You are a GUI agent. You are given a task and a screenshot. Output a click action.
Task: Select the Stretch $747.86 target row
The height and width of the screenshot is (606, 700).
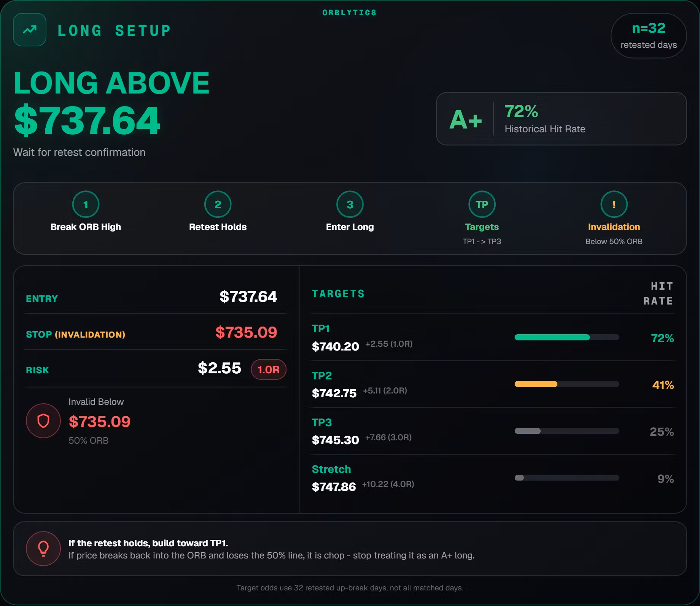[x=493, y=478]
